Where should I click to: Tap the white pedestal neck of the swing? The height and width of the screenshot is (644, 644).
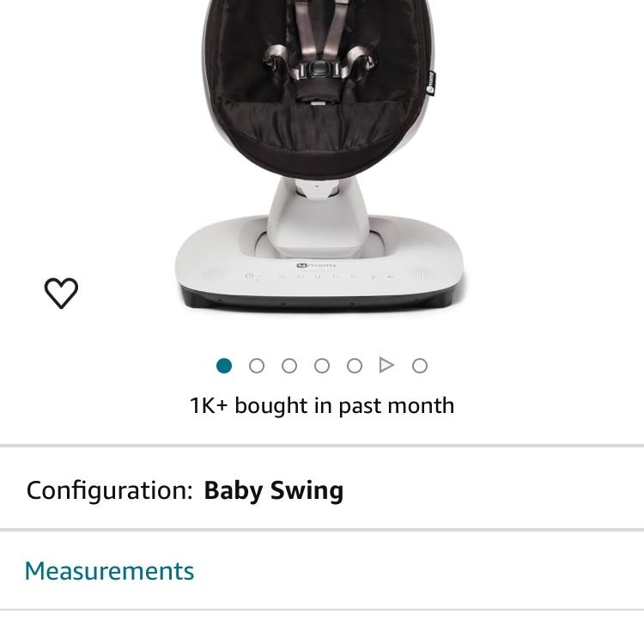319,218
